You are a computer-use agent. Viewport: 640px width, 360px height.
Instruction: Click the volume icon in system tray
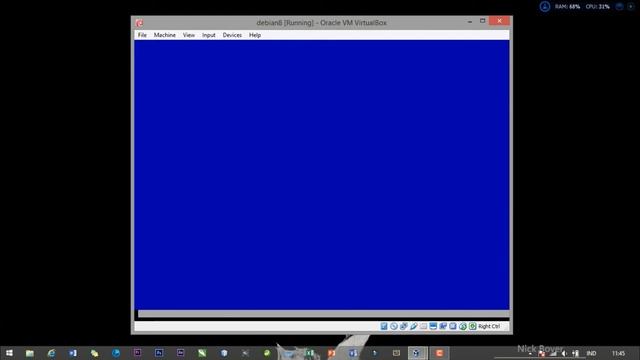point(564,353)
